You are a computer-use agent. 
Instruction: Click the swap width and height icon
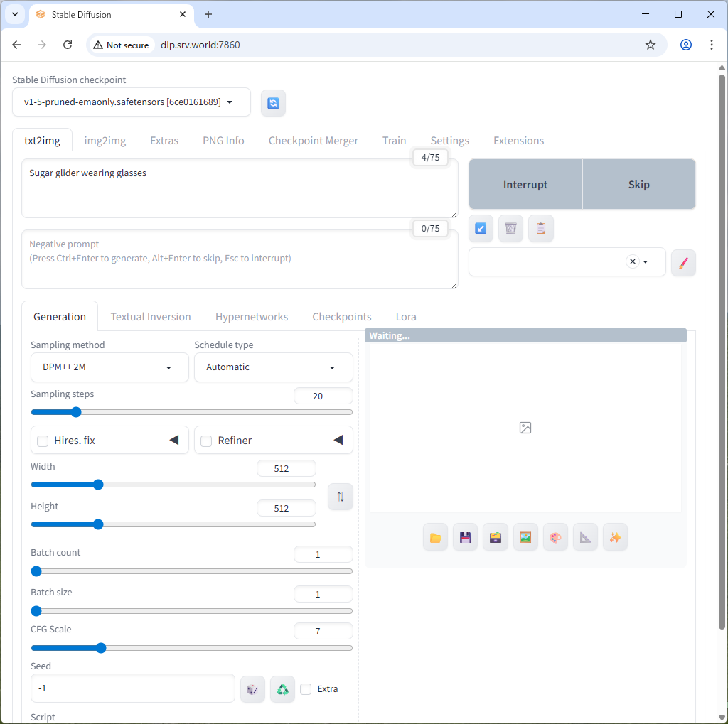[340, 497]
